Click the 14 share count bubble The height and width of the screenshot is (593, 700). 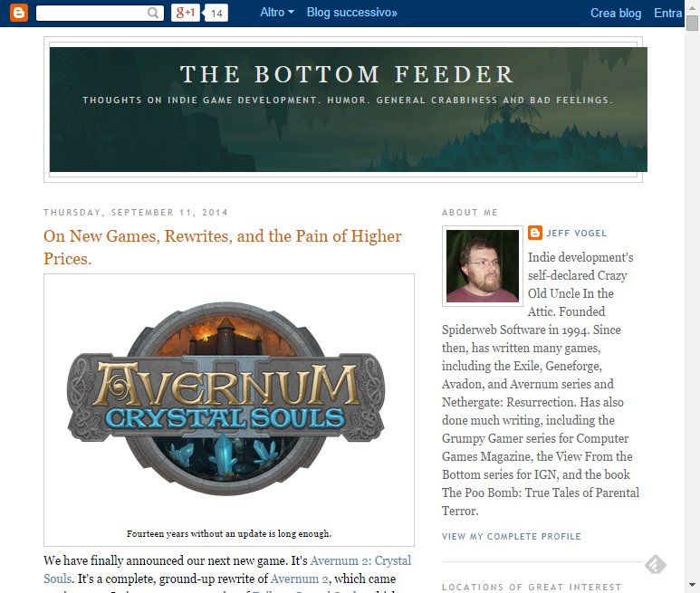[216, 13]
